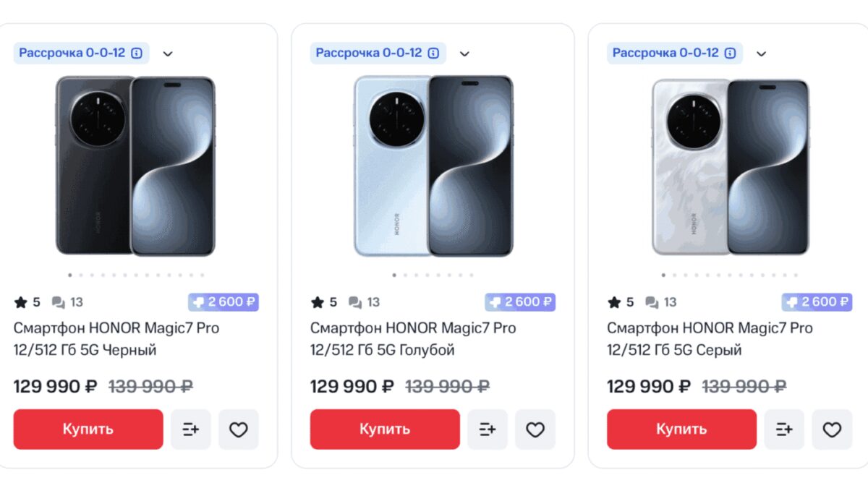The height and width of the screenshot is (488, 868).
Task: Add the black Magic7 Pro to favorites
Action: coord(239,429)
